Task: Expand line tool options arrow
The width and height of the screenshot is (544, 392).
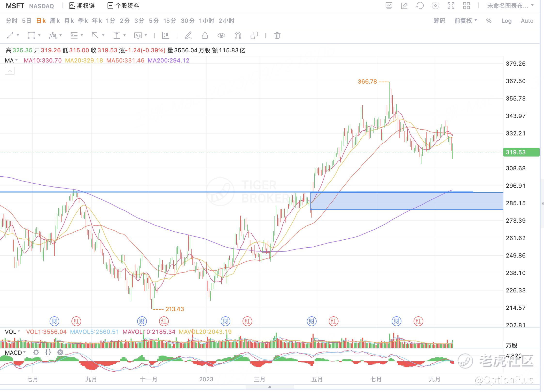Action: click(18, 35)
